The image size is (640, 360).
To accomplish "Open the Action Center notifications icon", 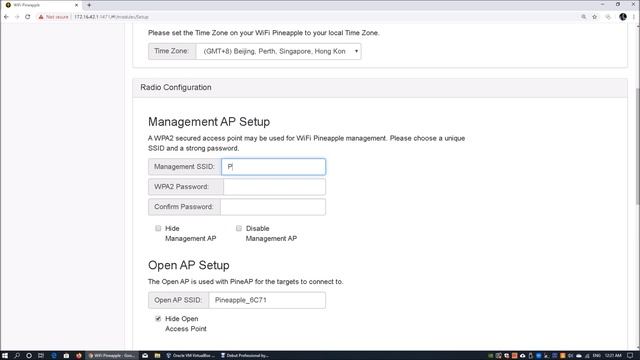I will [630, 356].
